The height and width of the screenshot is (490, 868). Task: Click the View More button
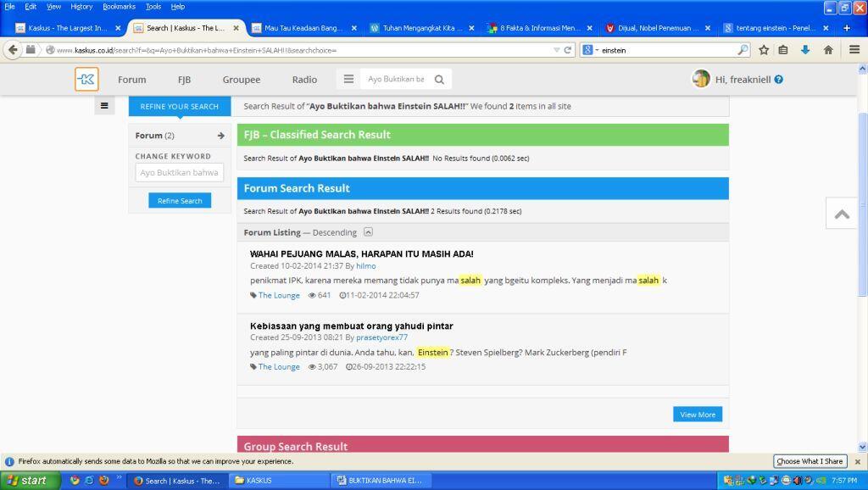click(x=698, y=415)
